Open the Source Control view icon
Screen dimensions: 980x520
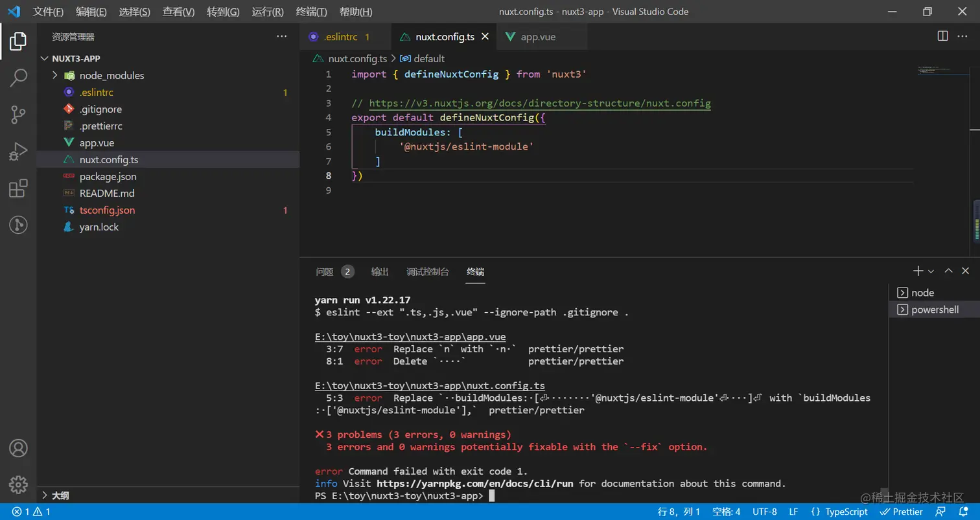pos(18,115)
